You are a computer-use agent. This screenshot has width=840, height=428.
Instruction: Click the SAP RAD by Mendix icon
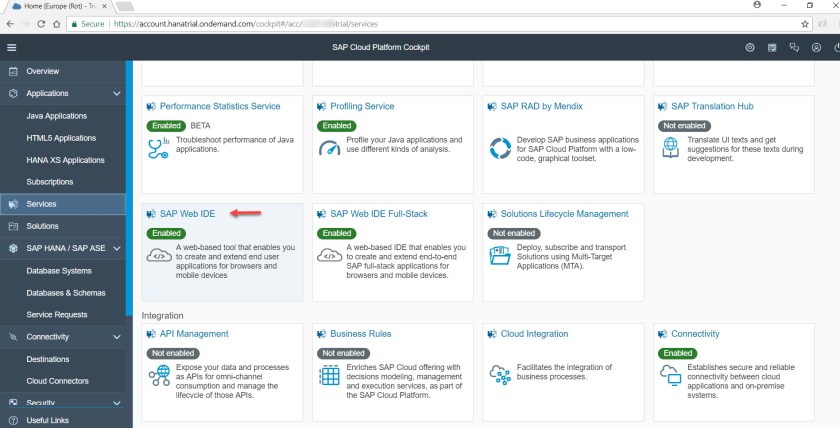click(500, 147)
